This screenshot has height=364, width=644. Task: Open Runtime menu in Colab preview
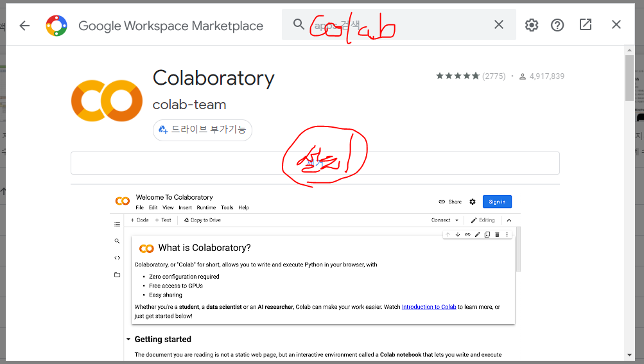coord(206,207)
